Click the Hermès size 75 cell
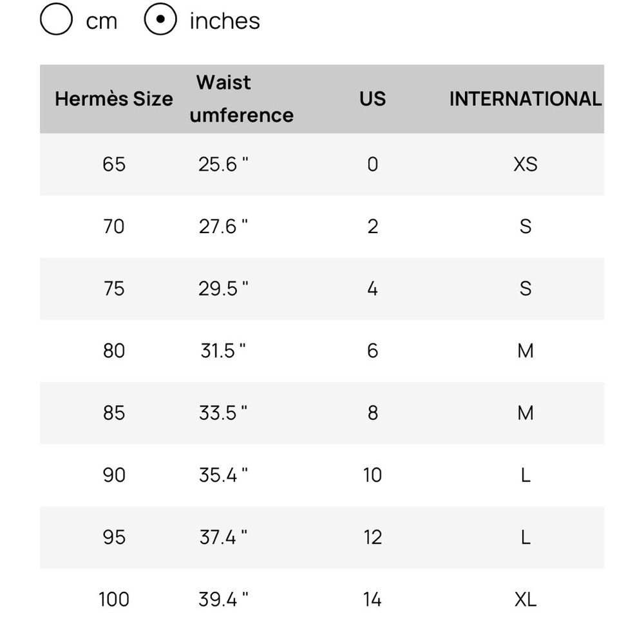Image resolution: width=644 pixels, height=644 pixels. (x=114, y=289)
